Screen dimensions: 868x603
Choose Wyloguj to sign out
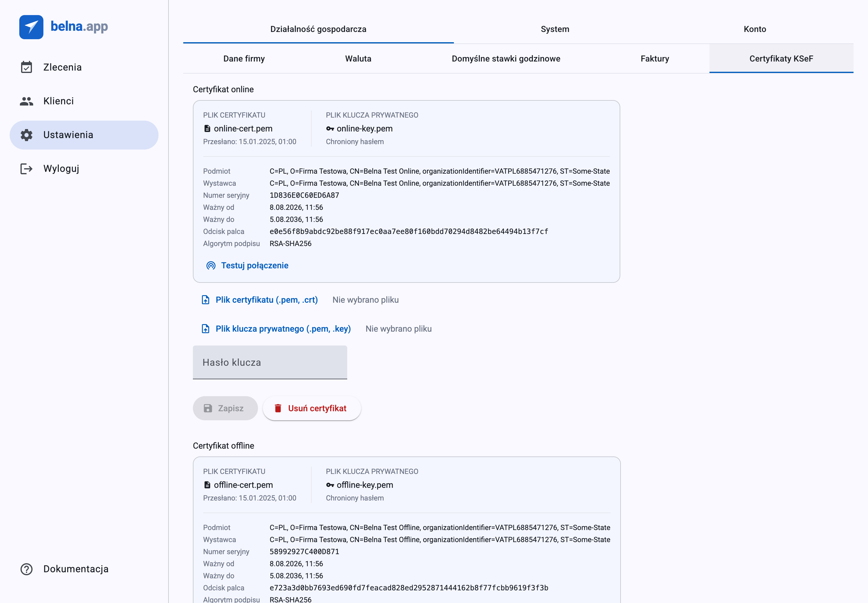coord(84,169)
